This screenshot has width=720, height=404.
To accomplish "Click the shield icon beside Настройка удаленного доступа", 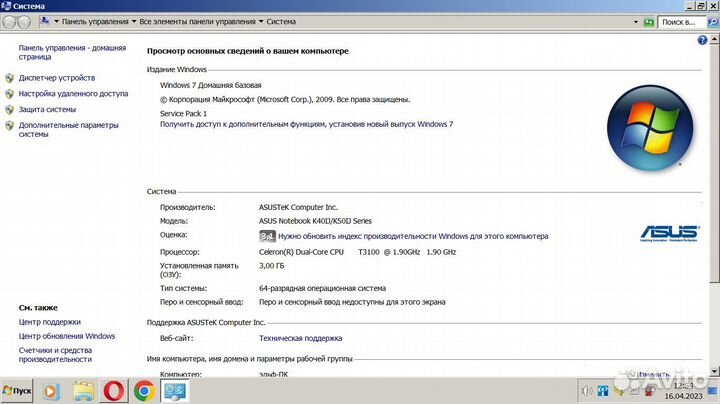I will 10,94.
